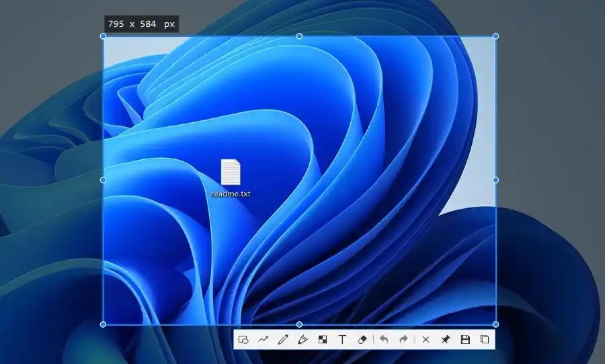This screenshot has width=605, height=364.
Task: Select the rectangle and ellipse shape tool
Action: [x=243, y=340]
